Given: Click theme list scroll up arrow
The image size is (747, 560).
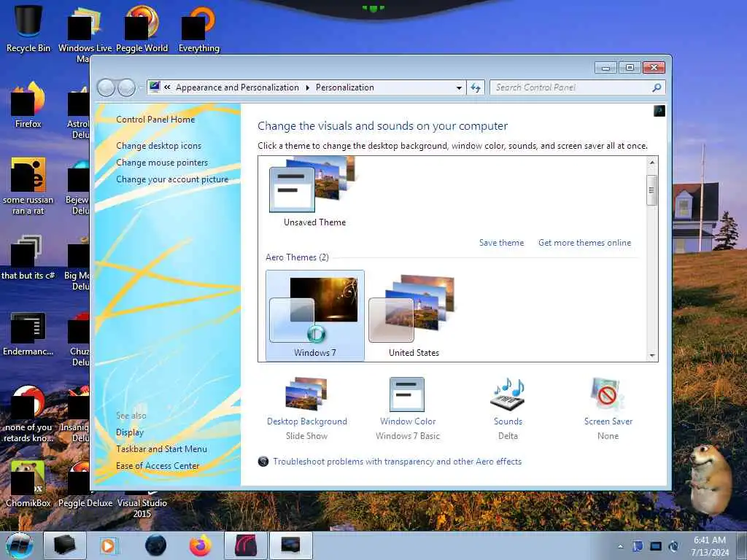Looking at the screenshot, I should coord(651,163).
